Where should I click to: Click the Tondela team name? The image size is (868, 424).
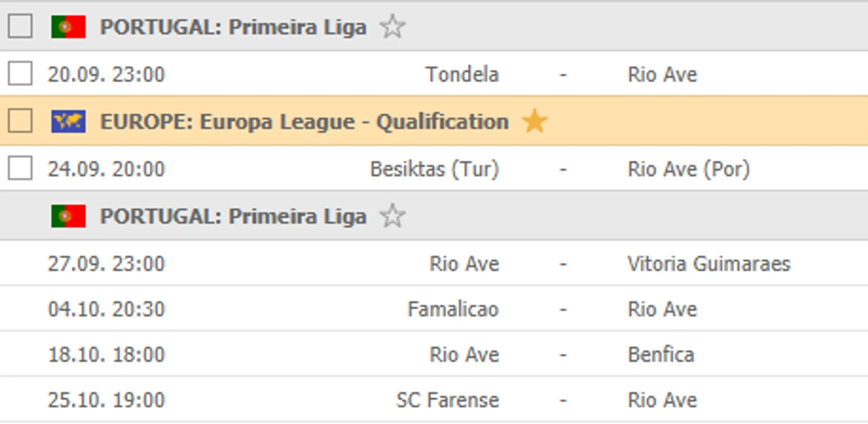(462, 75)
